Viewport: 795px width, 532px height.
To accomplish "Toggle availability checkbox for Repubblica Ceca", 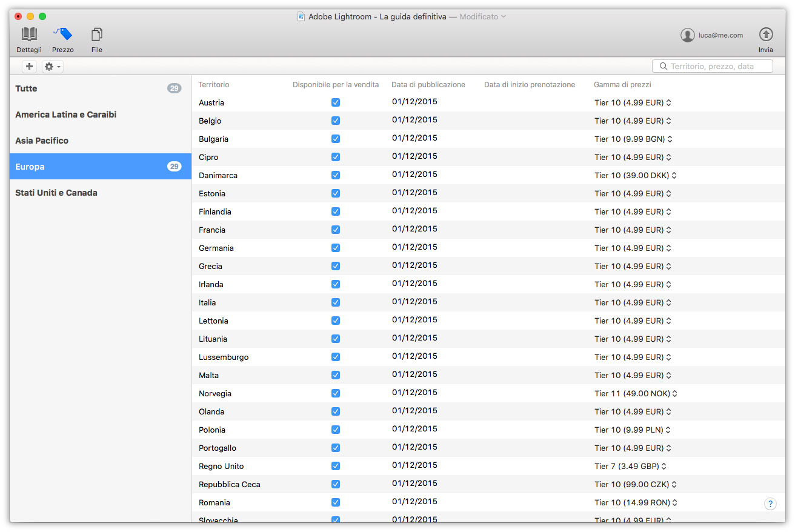I will tap(336, 484).
